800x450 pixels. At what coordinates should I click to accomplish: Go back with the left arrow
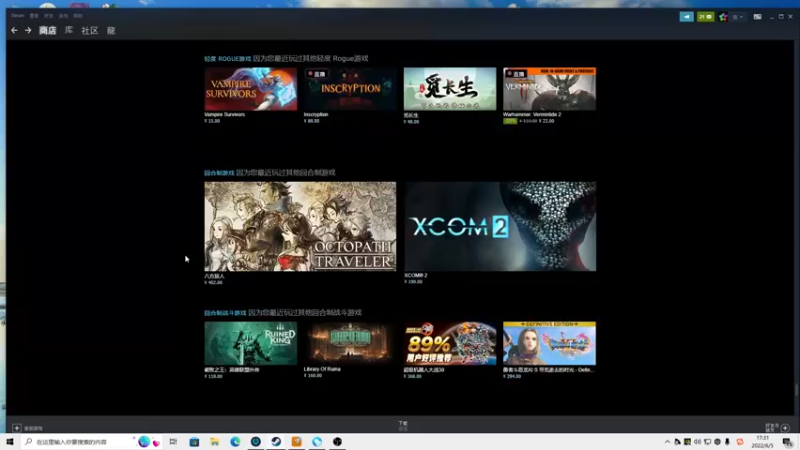point(14,31)
